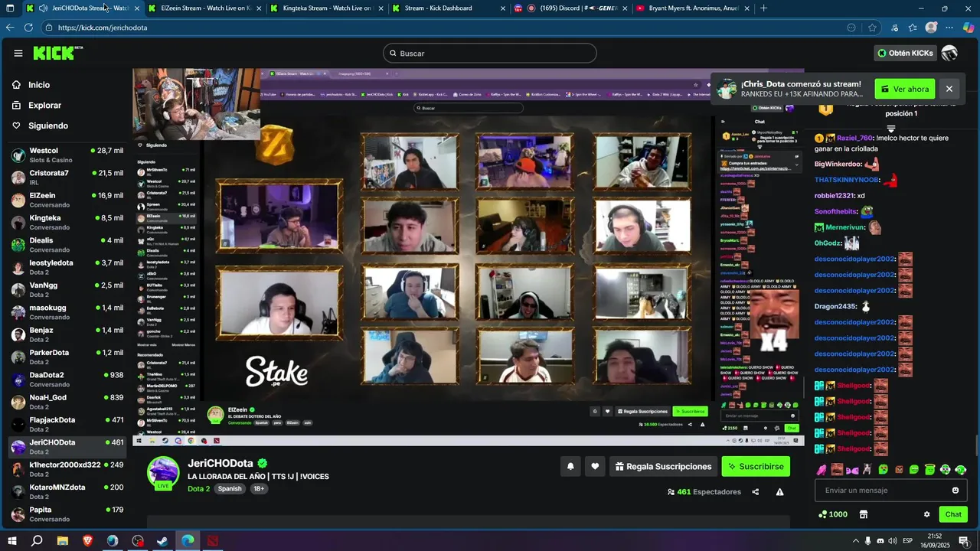Open the Copilot icon in Edge
The image size is (980, 551).
pyautogui.click(x=968, y=28)
